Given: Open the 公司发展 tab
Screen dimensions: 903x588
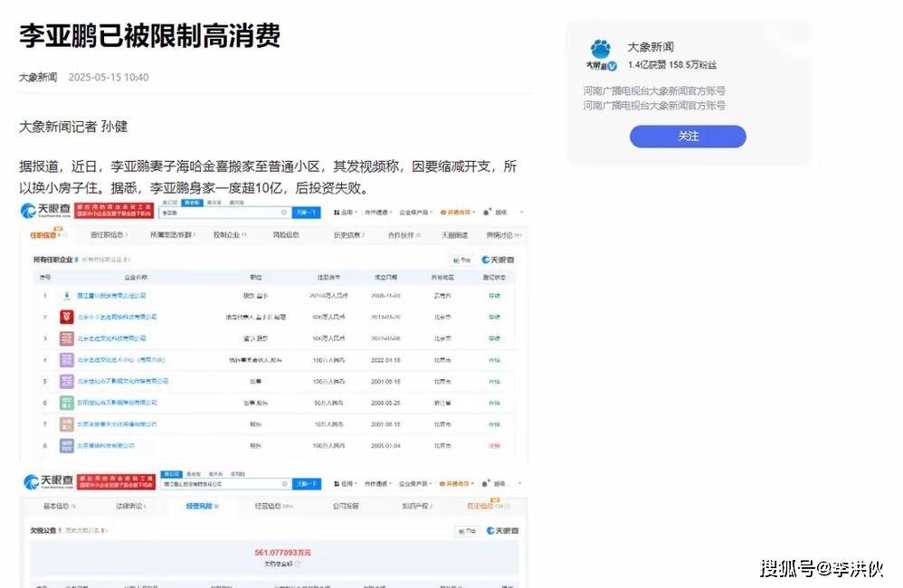Looking at the screenshot, I should pyautogui.click(x=346, y=506).
